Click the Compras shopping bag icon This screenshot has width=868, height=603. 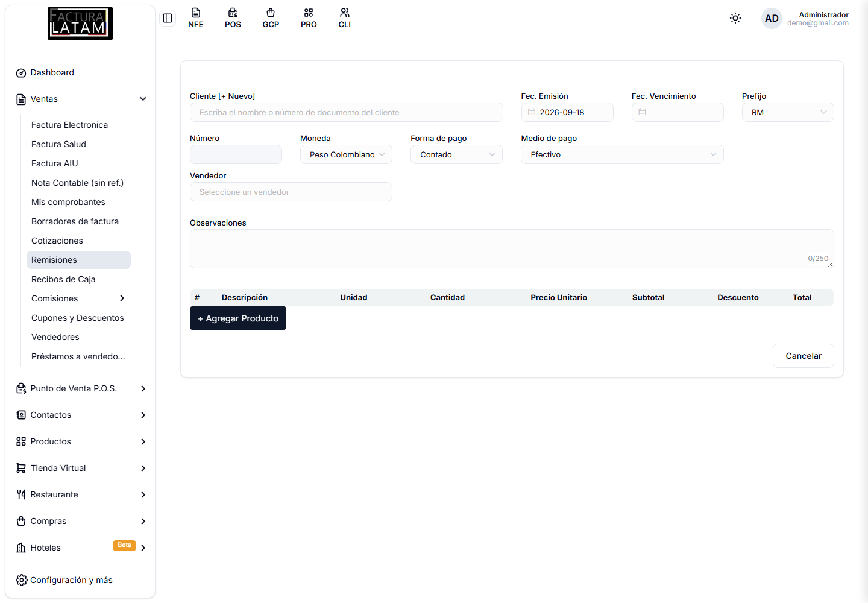coord(21,521)
